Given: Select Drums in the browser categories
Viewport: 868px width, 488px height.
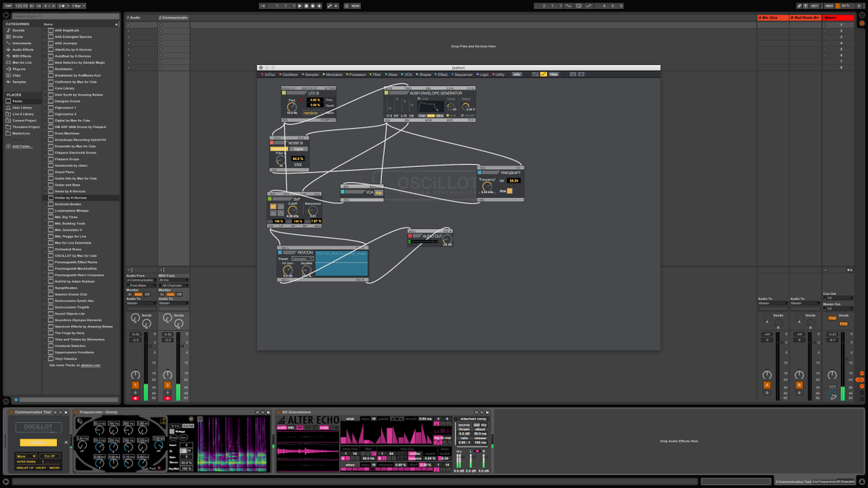Looking at the screenshot, I should (x=18, y=37).
